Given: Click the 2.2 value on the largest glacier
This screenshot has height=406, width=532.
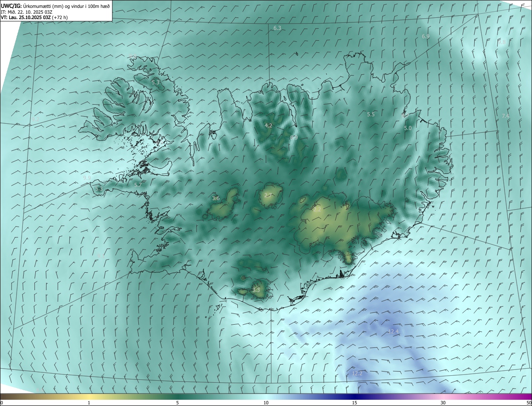Looking at the screenshot, I should (317, 210).
